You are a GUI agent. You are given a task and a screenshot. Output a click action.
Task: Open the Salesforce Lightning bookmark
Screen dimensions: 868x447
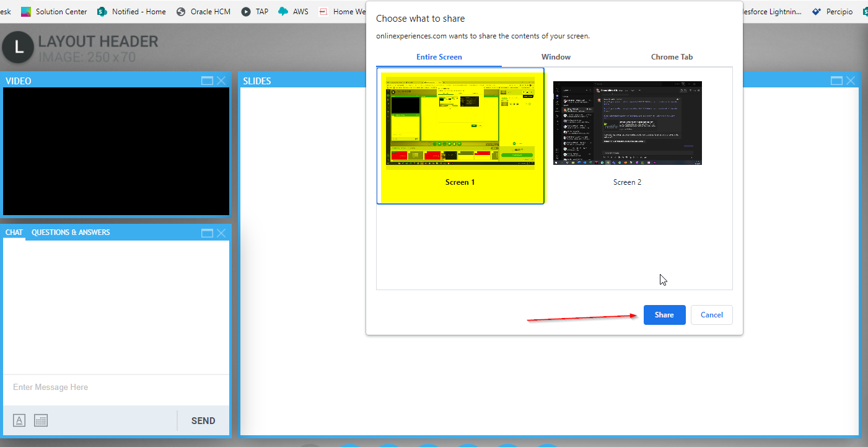coord(773,12)
